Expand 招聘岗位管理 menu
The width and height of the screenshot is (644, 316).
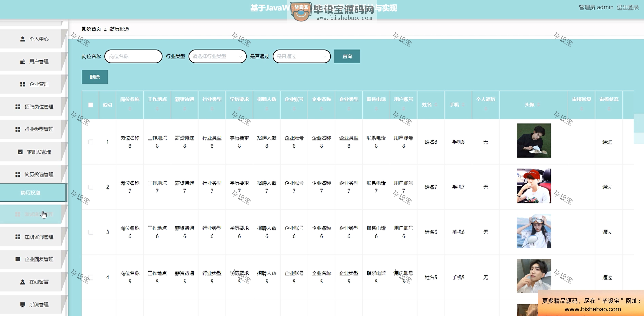click(34, 107)
